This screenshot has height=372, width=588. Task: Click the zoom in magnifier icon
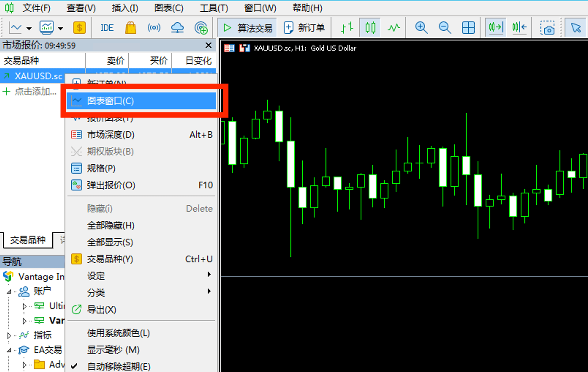coord(421,28)
